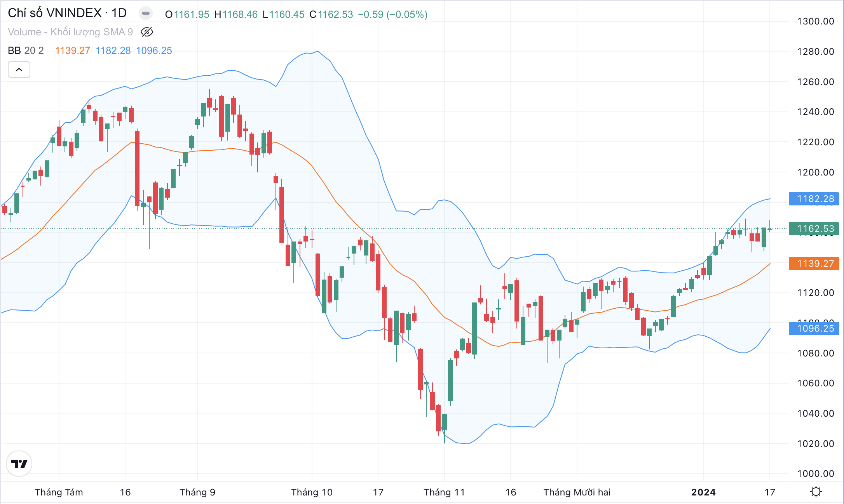This screenshot has width=844, height=504.
Task: Click the 1D interval label in title
Action: 119,13
